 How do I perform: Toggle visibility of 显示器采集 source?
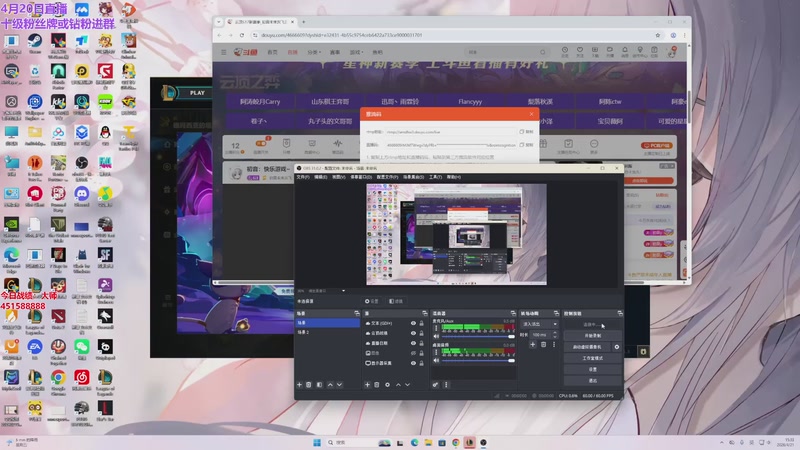coord(413,363)
